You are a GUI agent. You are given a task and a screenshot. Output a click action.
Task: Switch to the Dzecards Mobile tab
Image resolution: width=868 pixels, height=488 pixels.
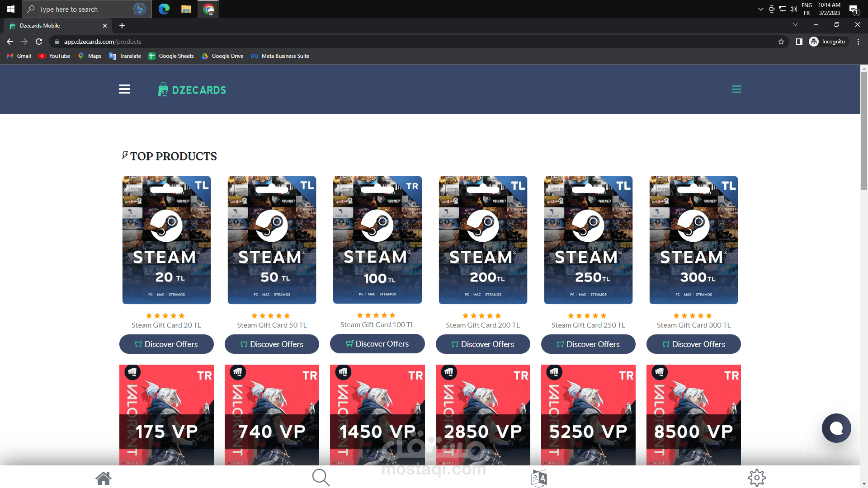(x=59, y=26)
